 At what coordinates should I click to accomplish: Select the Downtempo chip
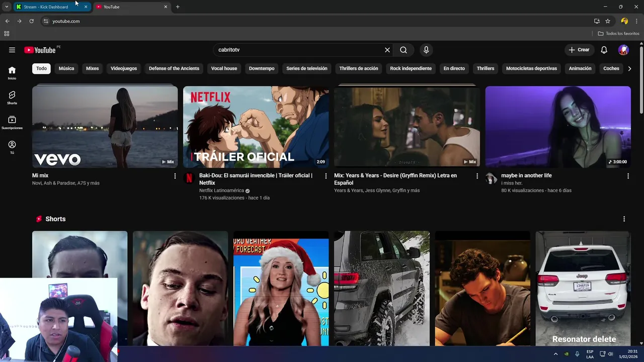[262, 68]
